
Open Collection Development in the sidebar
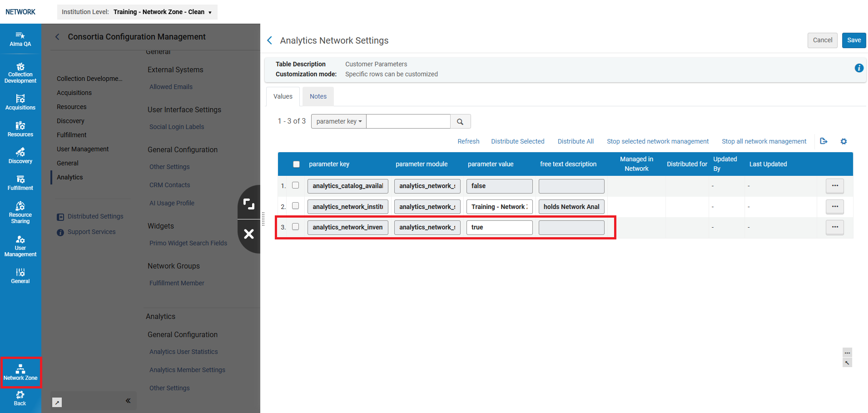20,73
